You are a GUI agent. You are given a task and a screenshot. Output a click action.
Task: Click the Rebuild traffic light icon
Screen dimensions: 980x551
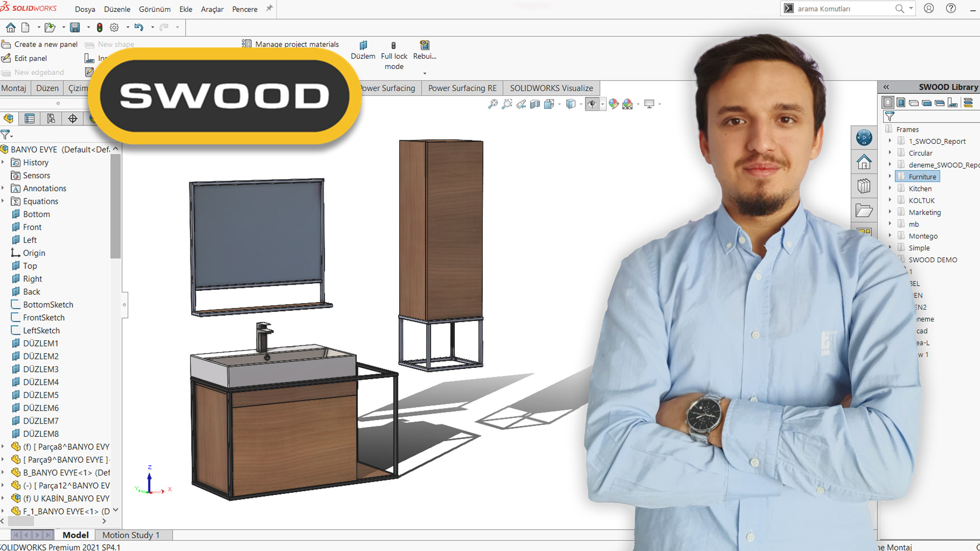100,27
